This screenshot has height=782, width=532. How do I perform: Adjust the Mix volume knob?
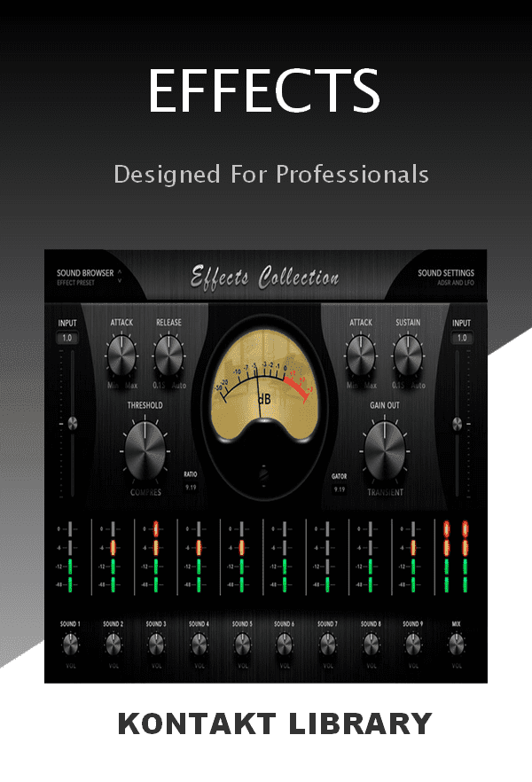457,645
